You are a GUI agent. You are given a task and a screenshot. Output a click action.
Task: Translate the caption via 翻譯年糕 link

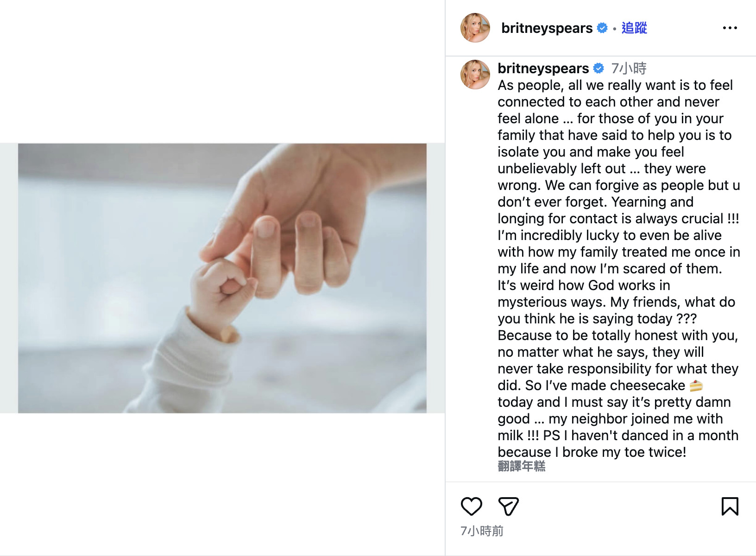pos(521,466)
